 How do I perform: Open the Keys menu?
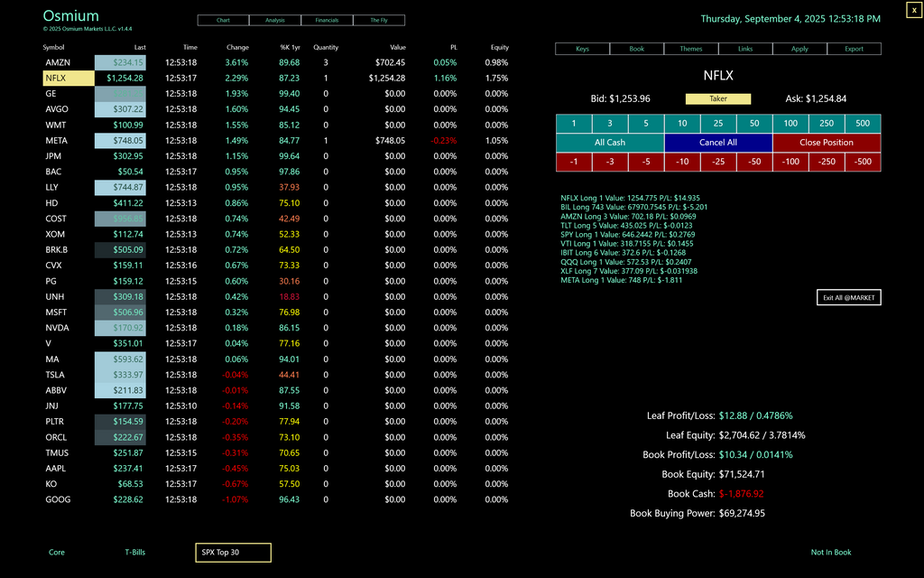(x=583, y=49)
